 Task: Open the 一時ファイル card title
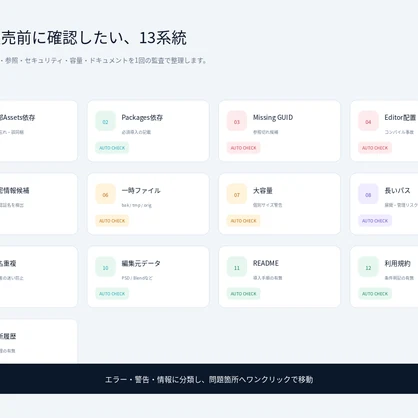[x=141, y=190]
